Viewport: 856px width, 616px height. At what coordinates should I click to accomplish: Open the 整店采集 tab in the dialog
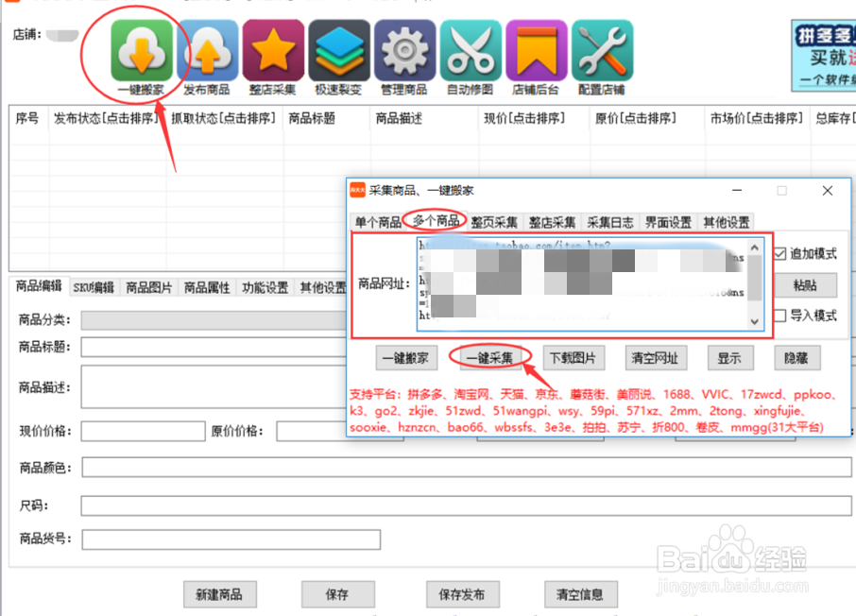tap(552, 222)
